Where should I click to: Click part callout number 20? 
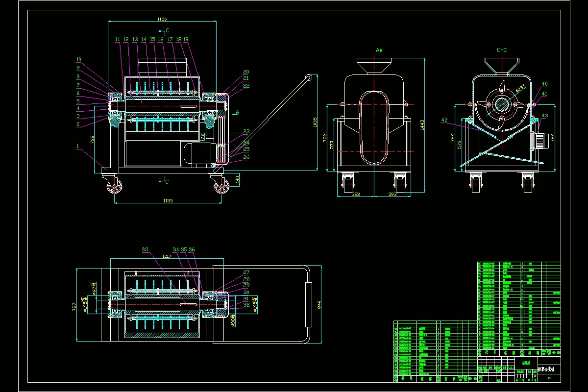pos(246,72)
